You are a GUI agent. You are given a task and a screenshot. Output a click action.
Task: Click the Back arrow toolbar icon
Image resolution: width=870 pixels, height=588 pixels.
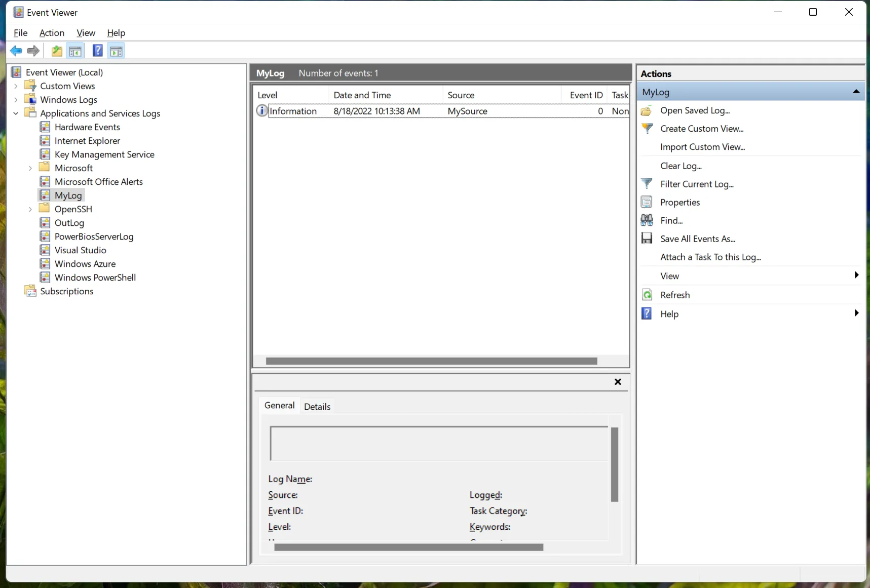16,51
